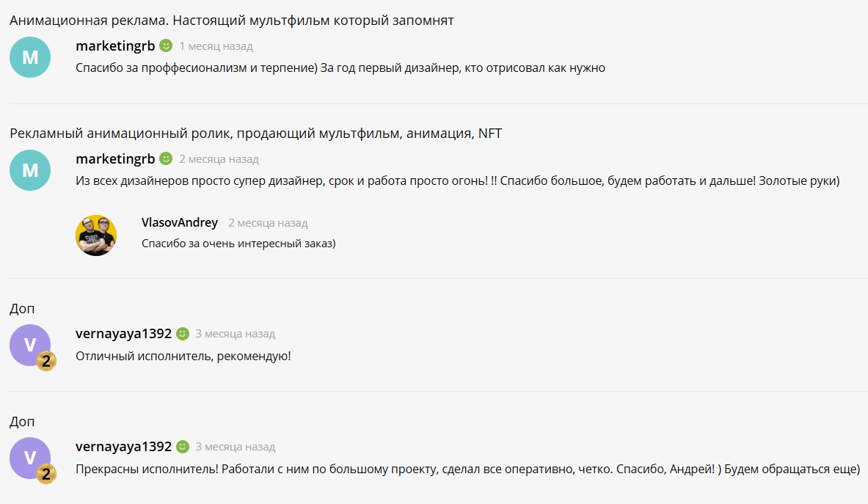868x504 pixels.
Task: Click the last vernayaya1392 purple V avatar
Action: click(30, 458)
